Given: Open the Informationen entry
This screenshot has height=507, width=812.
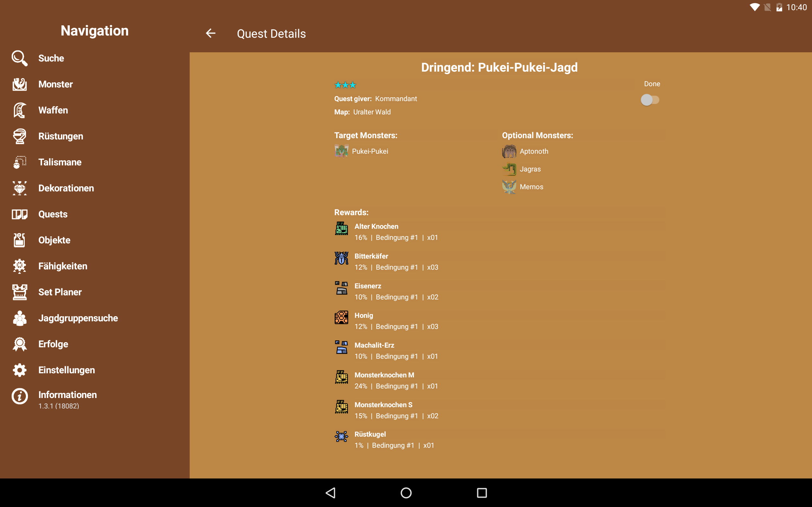Looking at the screenshot, I should pos(67,395).
